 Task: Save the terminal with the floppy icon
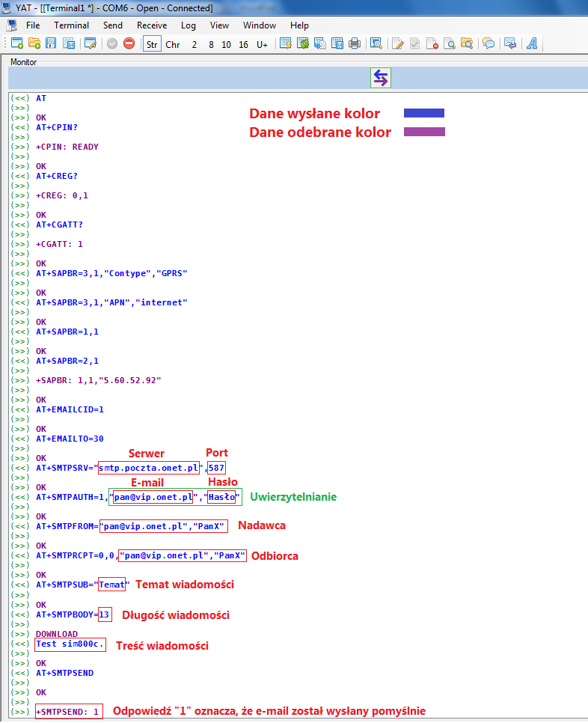pyautogui.click(x=51, y=43)
